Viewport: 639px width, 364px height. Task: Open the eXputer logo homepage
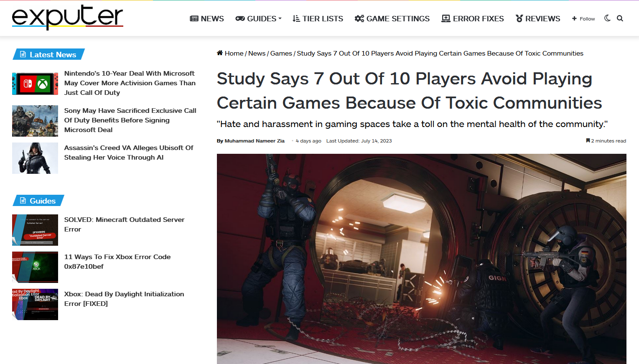[x=68, y=18]
